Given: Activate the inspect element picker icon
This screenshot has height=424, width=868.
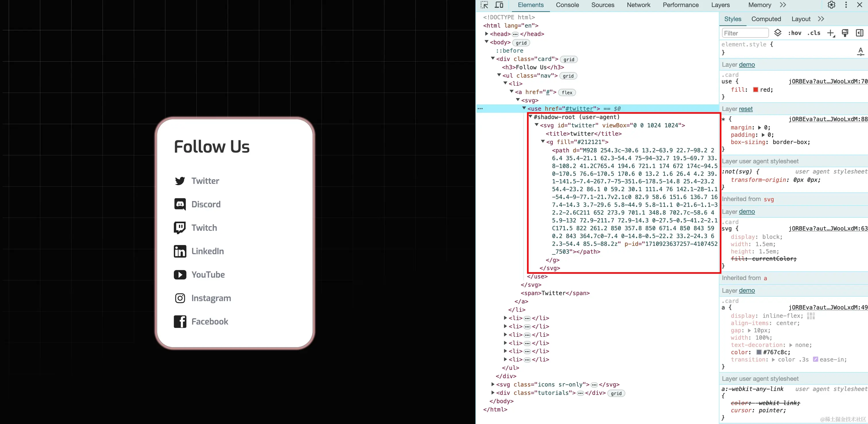Looking at the screenshot, I should coord(485,5).
